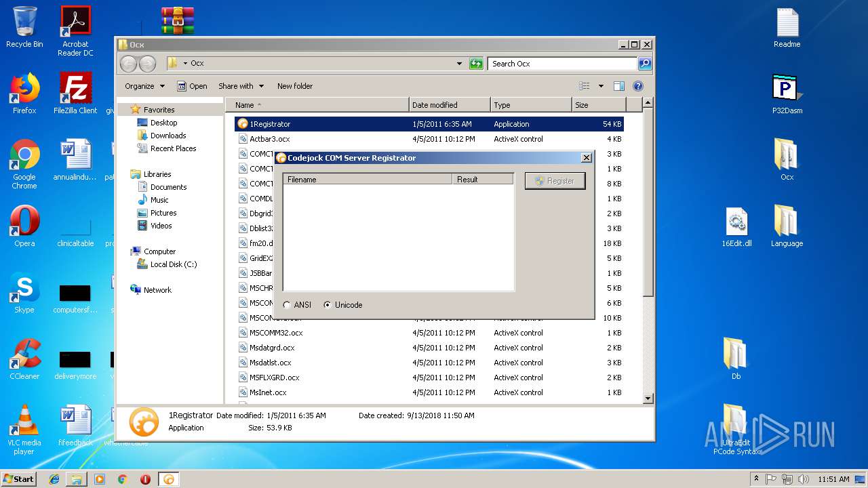Toggle the preview pane icon
This screenshot has height=488, width=868.
[x=618, y=86]
